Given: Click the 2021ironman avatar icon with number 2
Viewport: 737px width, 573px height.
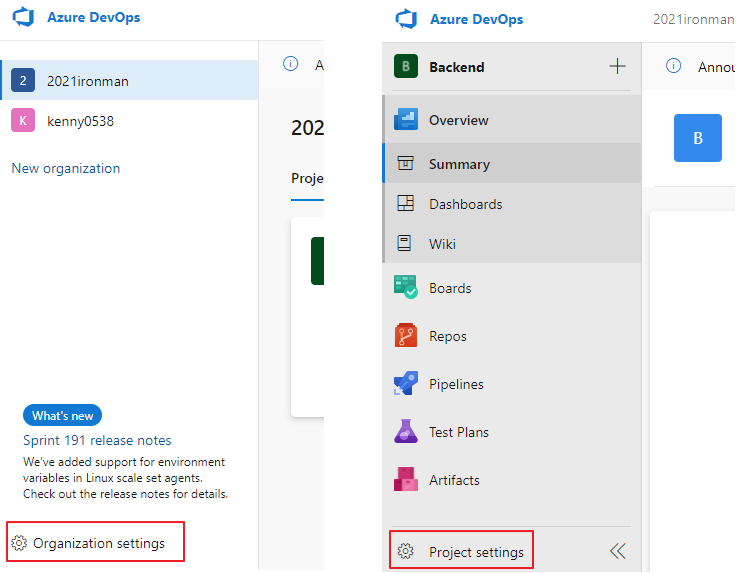Looking at the screenshot, I should (23, 80).
